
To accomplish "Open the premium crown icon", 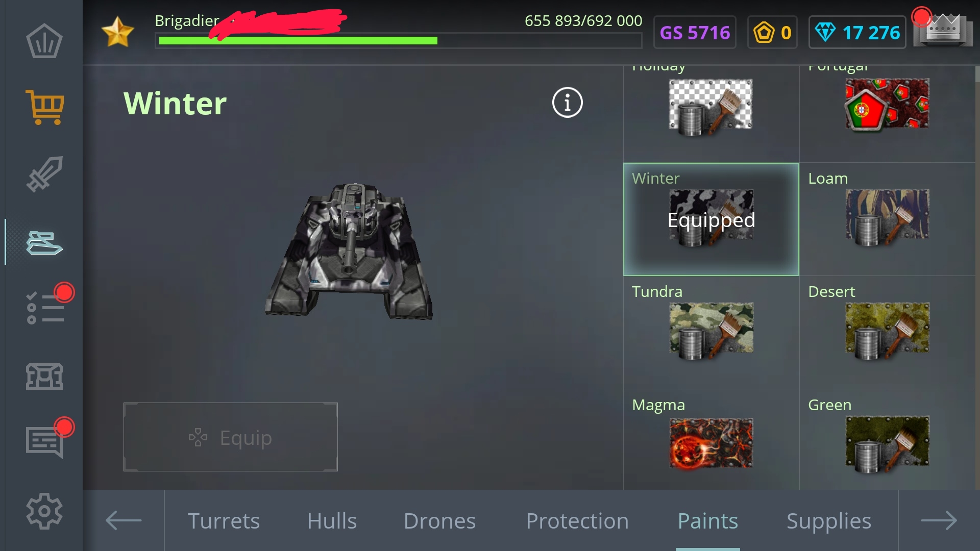I will click(943, 31).
